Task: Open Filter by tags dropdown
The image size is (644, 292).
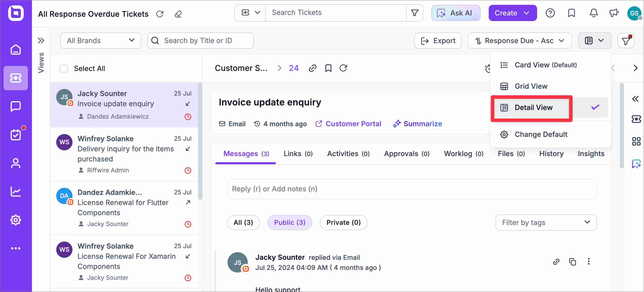Action: [x=546, y=223]
